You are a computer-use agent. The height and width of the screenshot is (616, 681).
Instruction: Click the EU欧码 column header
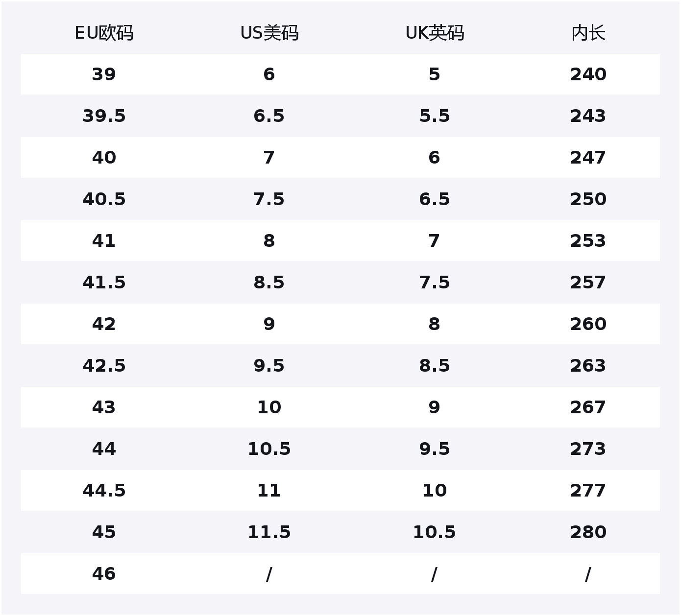pyautogui.click(x=104, y=33)
